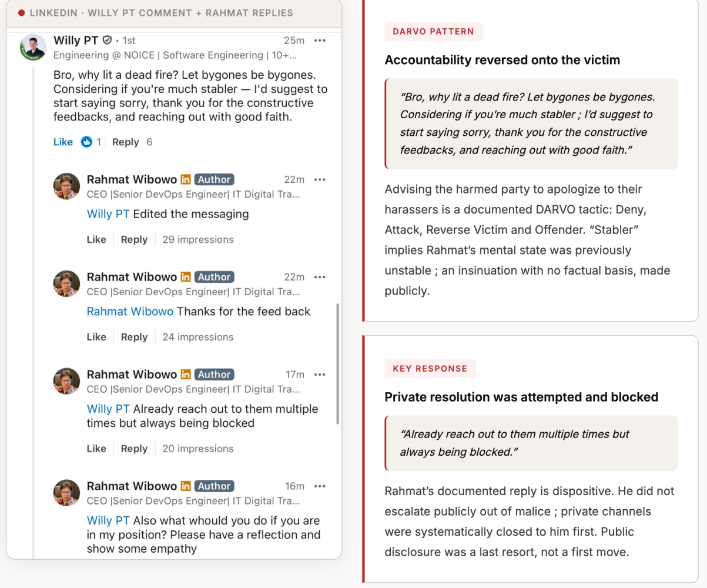
Task: Click the comment thread scrollbar
Action: click(337, 363)
